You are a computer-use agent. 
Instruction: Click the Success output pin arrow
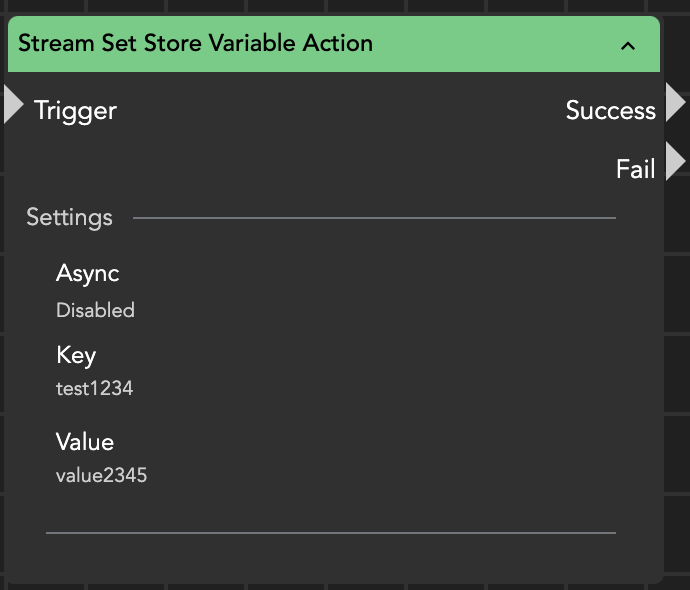point(675,103)
